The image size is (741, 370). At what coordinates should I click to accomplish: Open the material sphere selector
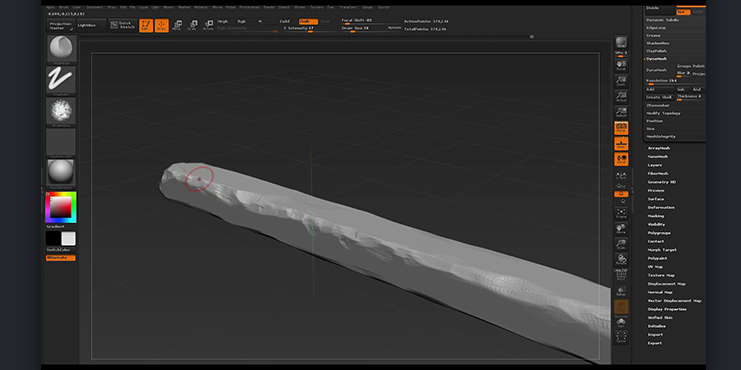click(x=61, y=172)
